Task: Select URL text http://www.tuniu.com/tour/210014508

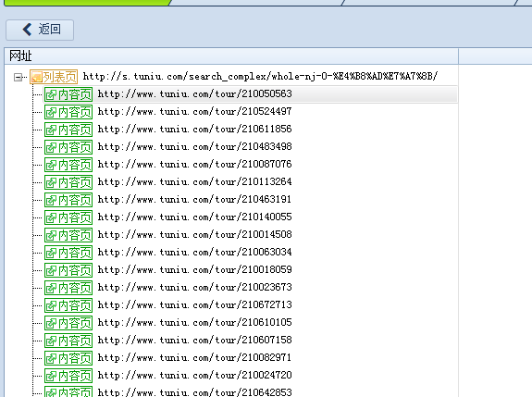Action: coord(194,235)
